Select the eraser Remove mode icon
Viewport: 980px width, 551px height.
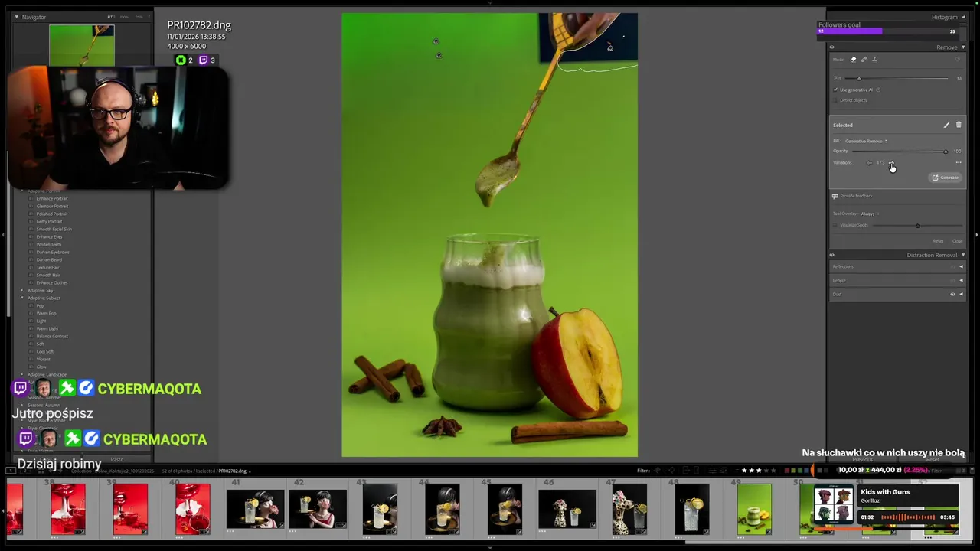(x=854, y=59)
